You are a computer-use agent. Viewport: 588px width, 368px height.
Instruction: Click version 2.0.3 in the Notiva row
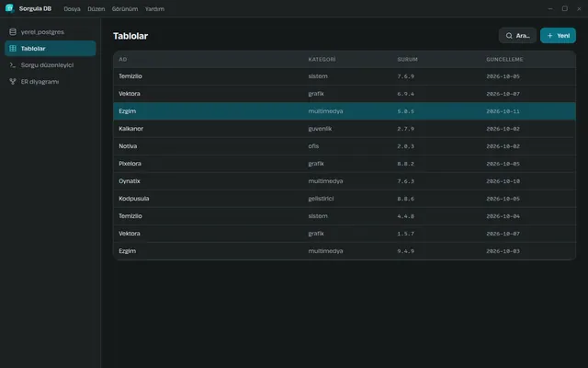click(406, 146)
